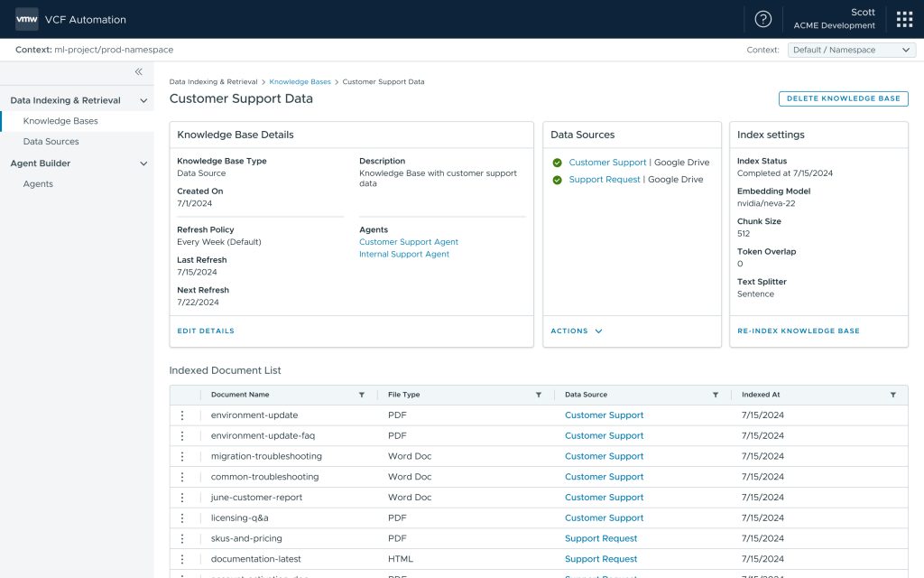Open the filter icon on Document Name column
Screen dimensions: 924x578
pos(362,395)
